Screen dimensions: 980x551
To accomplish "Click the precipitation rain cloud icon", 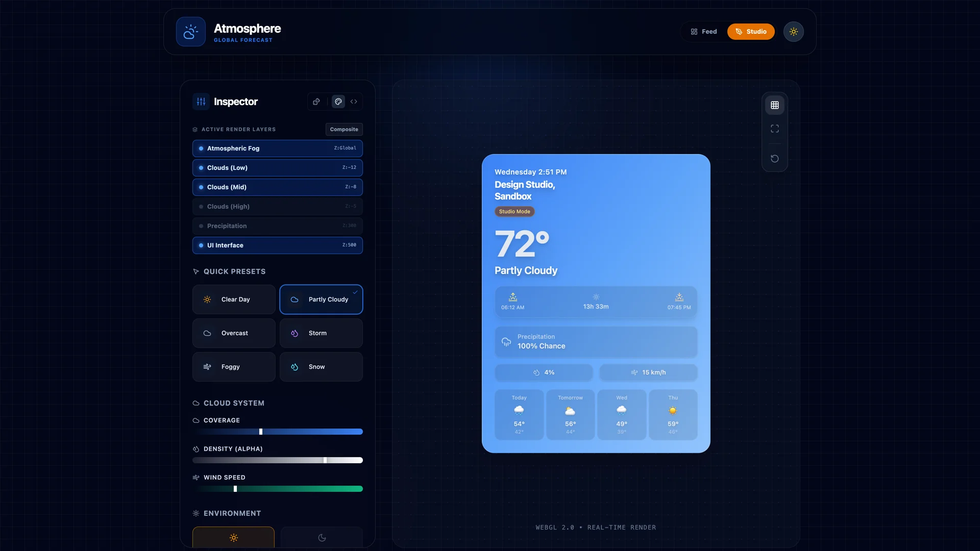I will tap(506, 342).
